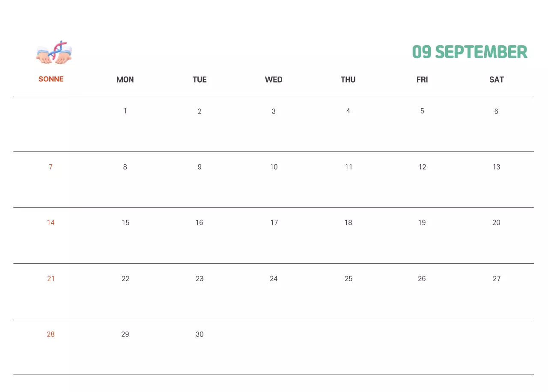548x392 pixels.
Task: Select the MON column header
Action: pos(125,80)
